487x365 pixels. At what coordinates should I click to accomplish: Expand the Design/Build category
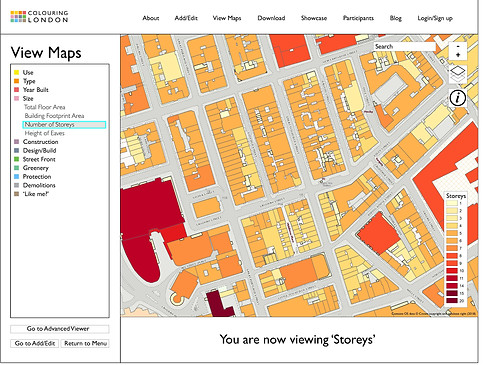click(39, 150)
